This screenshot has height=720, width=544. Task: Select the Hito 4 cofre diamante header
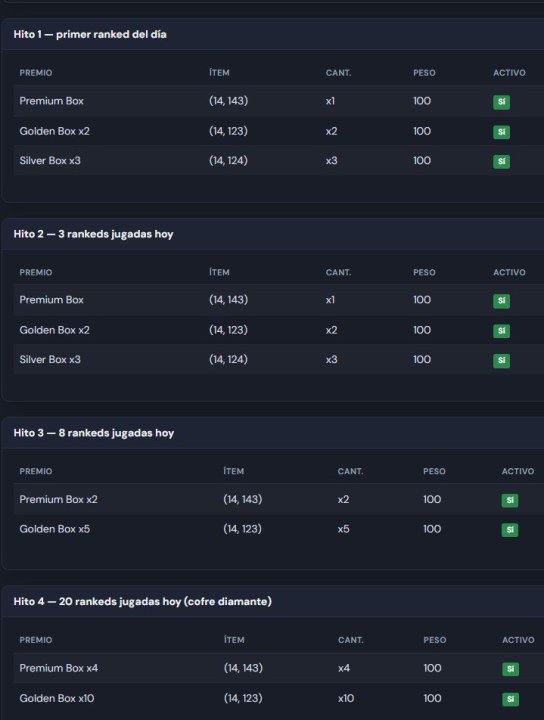pos(142,602)
